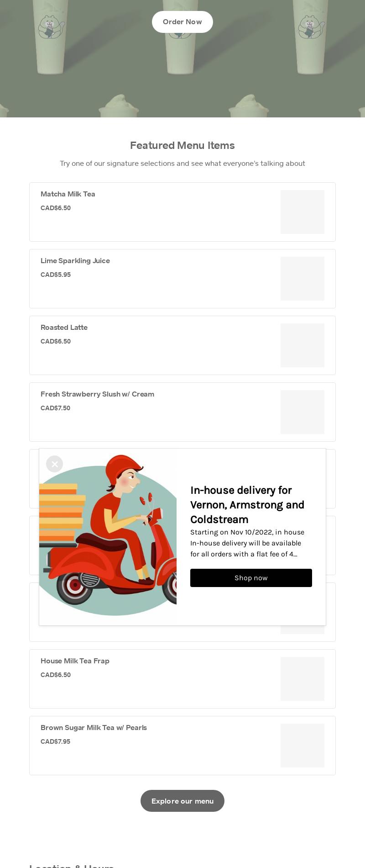This screenshot has width=365, height=868.
Task: Click the Order Now button
Action: 182,22
